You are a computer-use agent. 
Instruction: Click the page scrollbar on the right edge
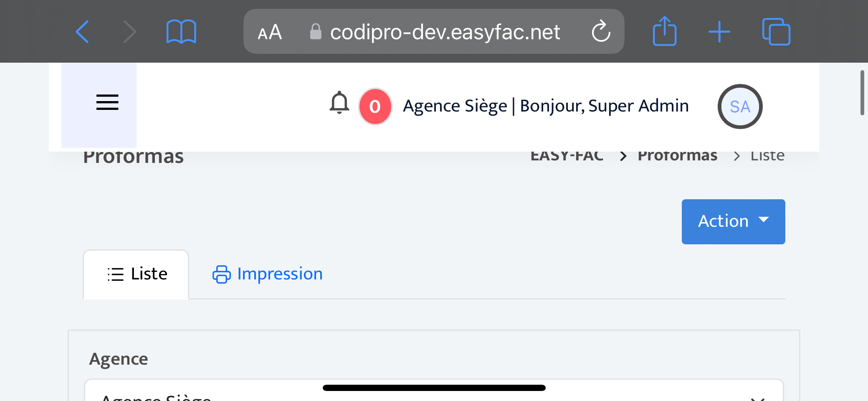tap(862, 93)
